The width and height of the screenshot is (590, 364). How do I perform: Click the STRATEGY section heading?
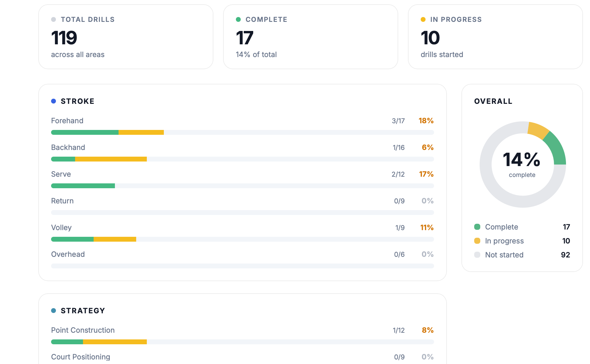(83, 311)
